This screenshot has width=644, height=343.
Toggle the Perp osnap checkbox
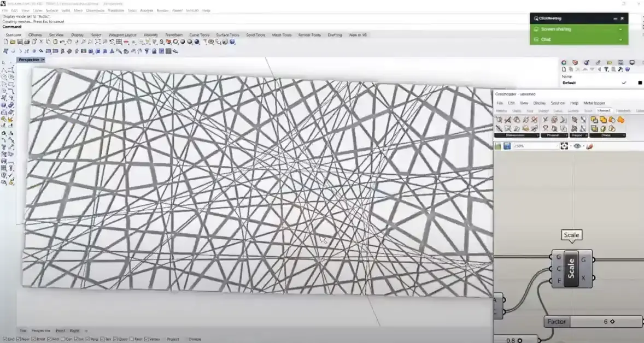tap(89, 339)
